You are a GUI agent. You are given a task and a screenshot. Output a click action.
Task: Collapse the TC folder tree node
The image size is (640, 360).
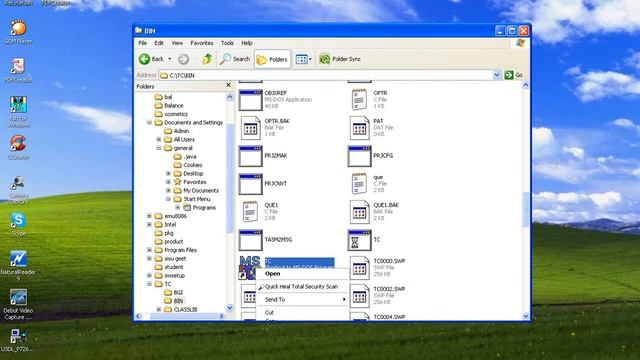point(149,284)
